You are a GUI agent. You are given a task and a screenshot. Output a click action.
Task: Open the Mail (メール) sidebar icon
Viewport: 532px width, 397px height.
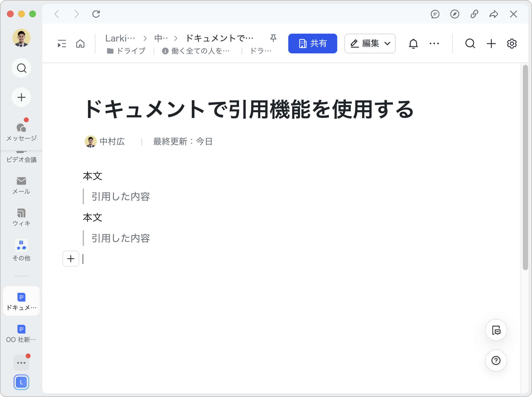pyautogui.click(x=21, y=185)
